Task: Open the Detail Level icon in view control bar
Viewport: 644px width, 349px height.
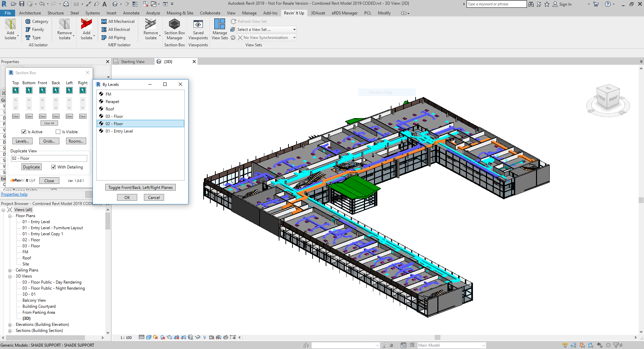Action: (142, 337)
